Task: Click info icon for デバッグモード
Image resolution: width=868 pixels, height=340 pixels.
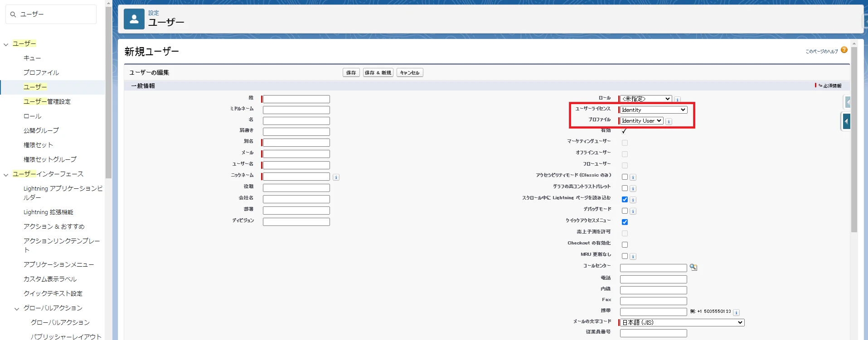Action: pyautogui.click(x=633, y=211)
